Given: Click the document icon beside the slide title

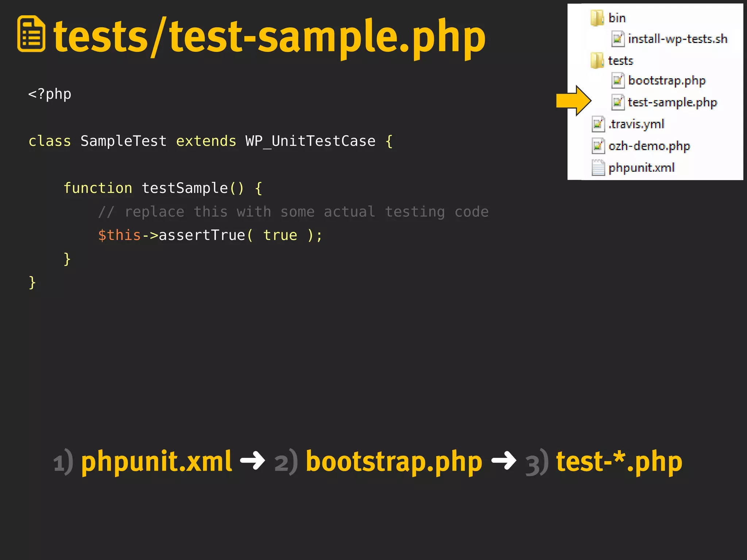Looking at the screenshot, I should (x=31, y=34).
